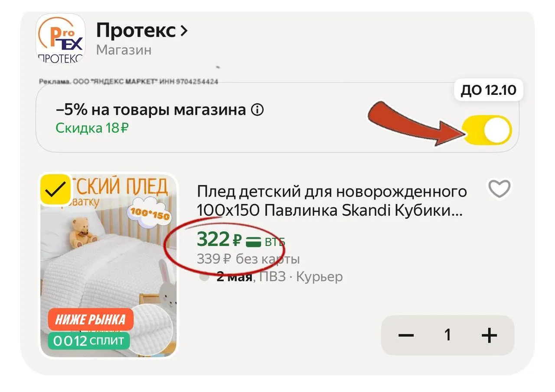Viewport: 555px width, 392px height.
Task: Click the ДО 12.10 expiry badge
Action: coord(488,91)
